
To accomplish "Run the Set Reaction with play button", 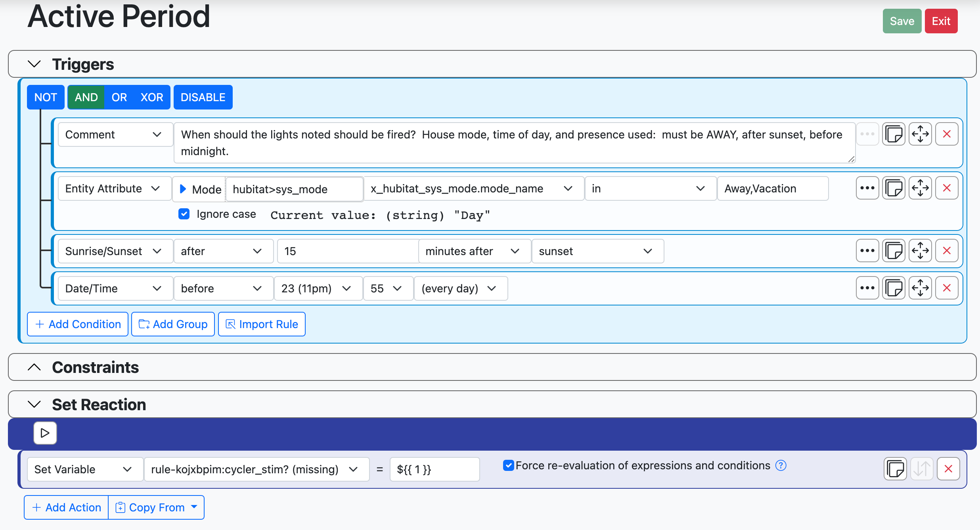I will 45,433.
